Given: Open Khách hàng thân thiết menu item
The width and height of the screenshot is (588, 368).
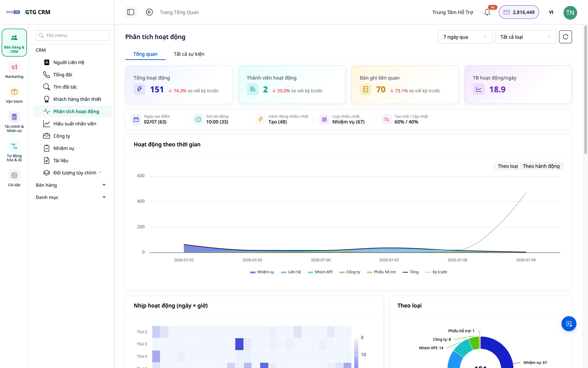Looking at the screenshot, I should [x=72, y=99].
